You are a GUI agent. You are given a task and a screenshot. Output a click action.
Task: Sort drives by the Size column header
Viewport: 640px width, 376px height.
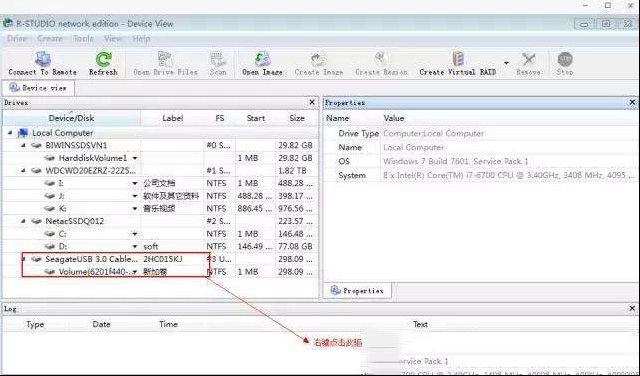[x=297, y=118]
